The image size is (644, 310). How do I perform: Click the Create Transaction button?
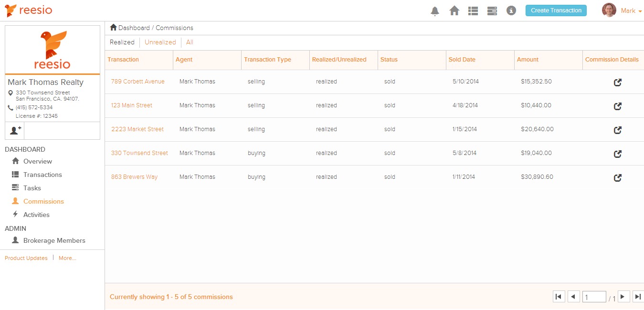556,10
